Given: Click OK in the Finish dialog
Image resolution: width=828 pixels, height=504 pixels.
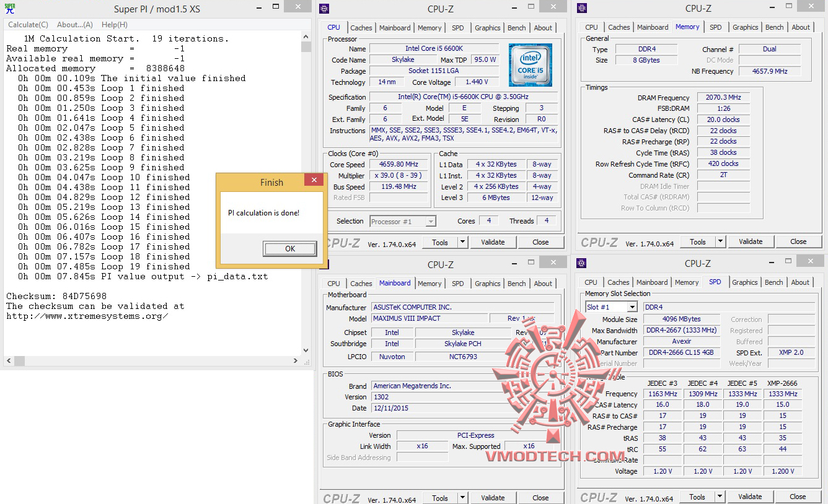Looking at the screenshot, I should point(290,249).
